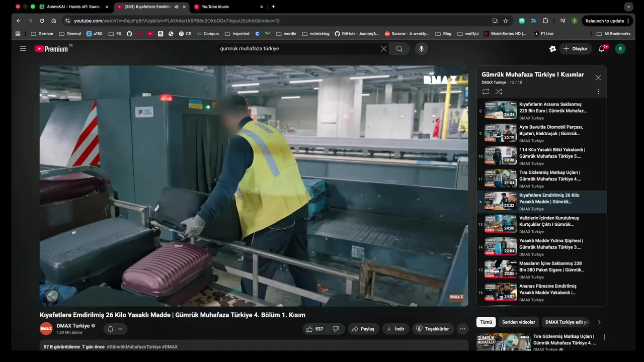Click the video player to pause

click(x=254, y=186)
